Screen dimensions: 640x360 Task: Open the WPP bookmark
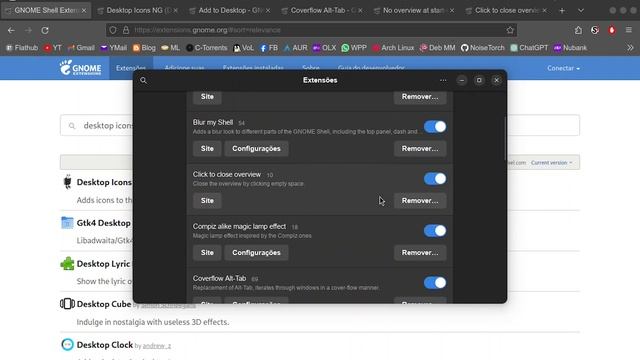point(354,48)
